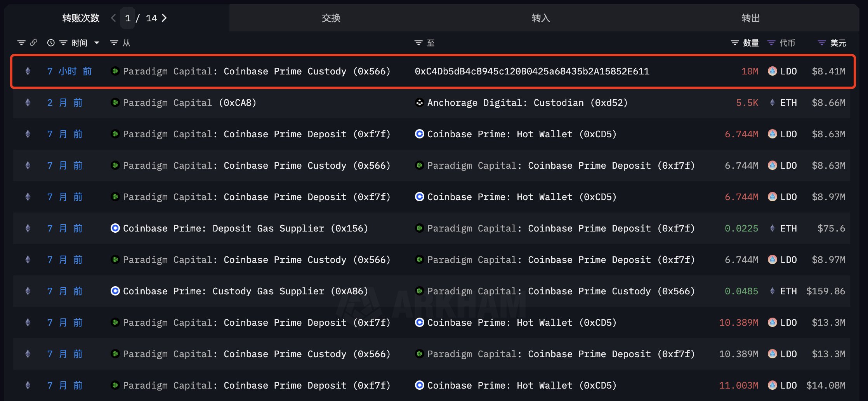Go to previous page of transfers

point(113,18)
